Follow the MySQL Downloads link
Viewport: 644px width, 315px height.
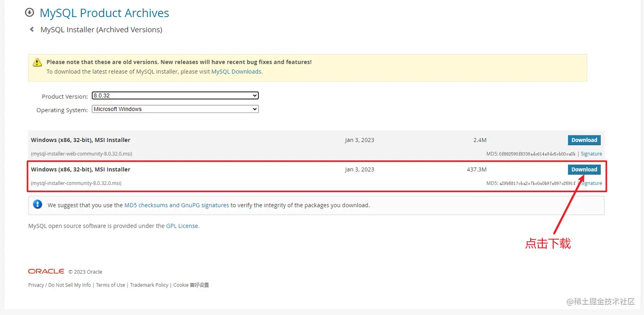[236, 72]
